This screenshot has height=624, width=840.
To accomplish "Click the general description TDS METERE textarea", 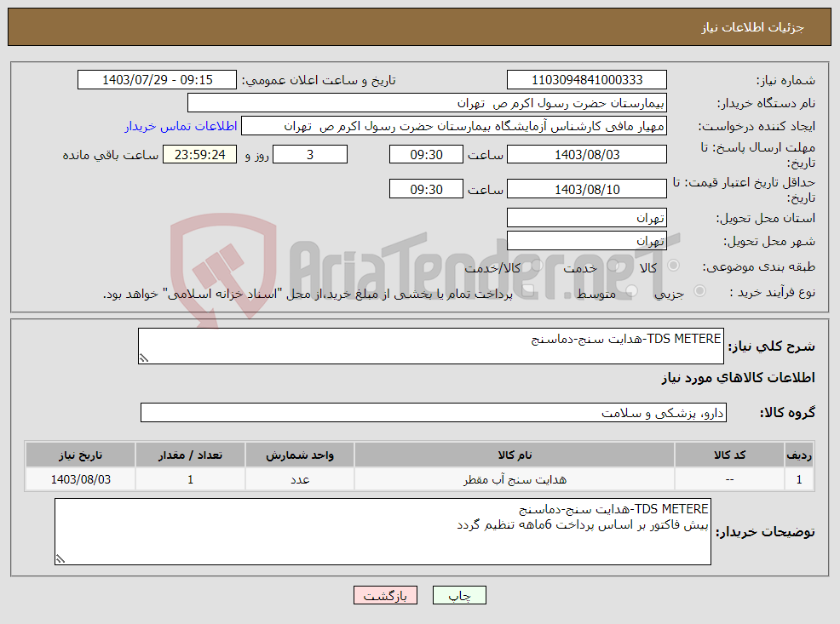I will point(431,346).
